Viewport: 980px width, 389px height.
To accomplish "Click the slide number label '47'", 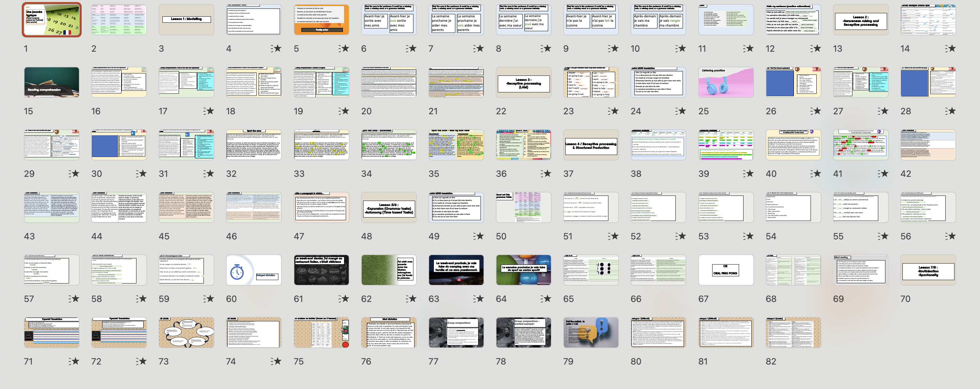I will (299, 236).
